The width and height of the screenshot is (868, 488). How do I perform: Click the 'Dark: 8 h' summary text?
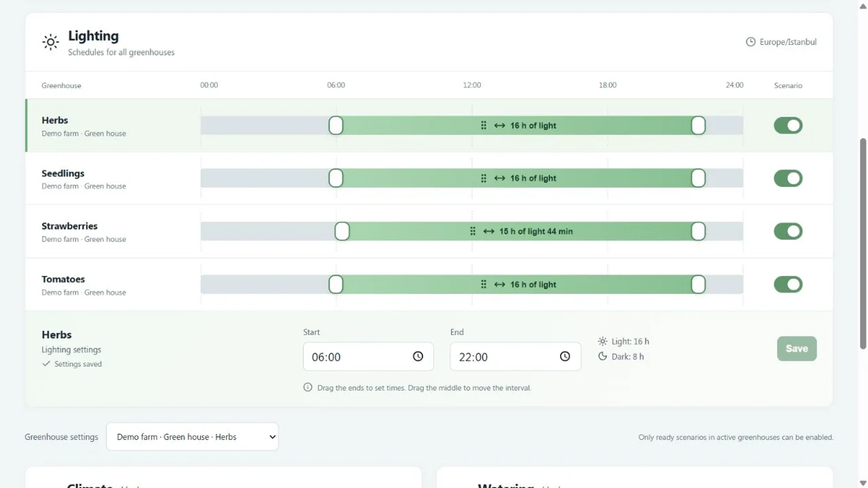[628, 357]
